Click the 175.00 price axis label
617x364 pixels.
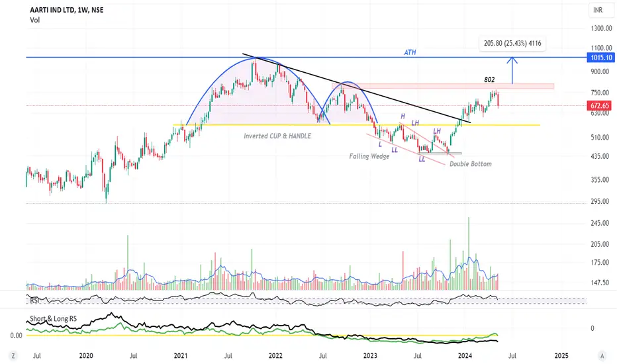(x=601, y=263)
